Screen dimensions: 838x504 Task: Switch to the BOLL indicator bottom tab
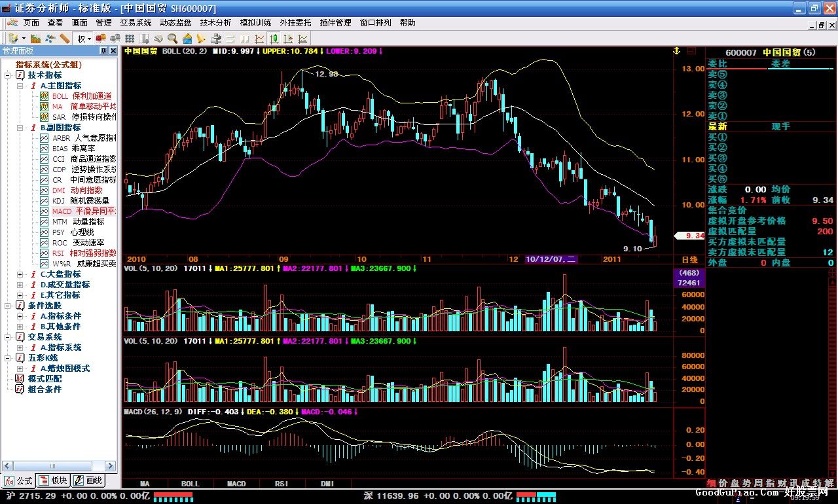pyautogui.click(x=191, y=484)
